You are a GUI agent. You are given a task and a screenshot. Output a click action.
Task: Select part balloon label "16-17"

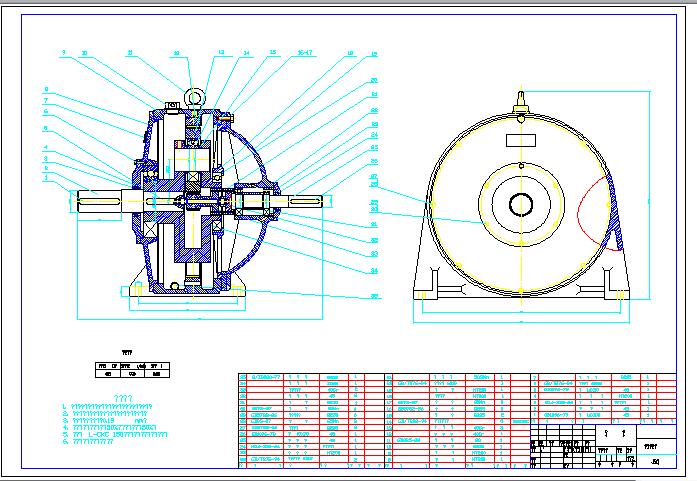(x=305, y=52)
